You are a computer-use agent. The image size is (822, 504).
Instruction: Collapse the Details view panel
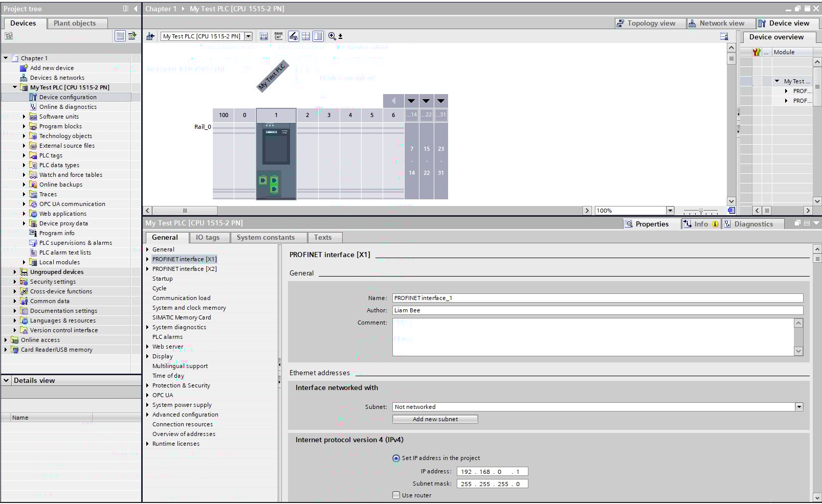(6, 380)
